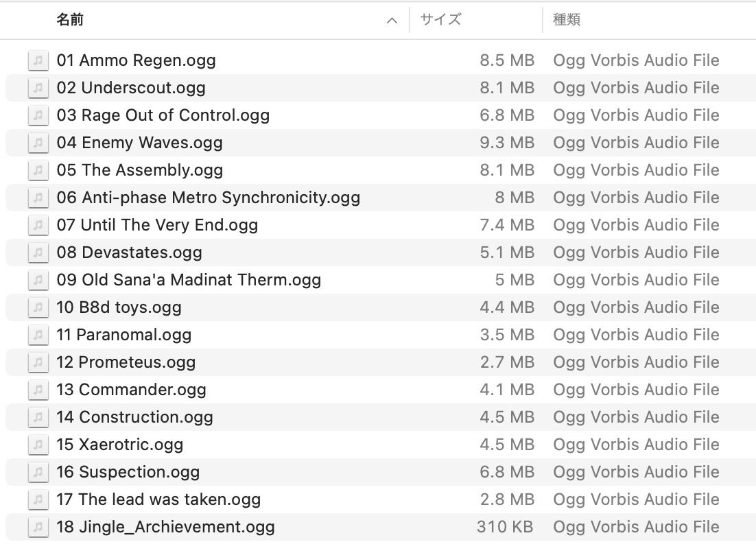
Task: Sort files by the サイズ column header
Action: click(x=440, y=20)
